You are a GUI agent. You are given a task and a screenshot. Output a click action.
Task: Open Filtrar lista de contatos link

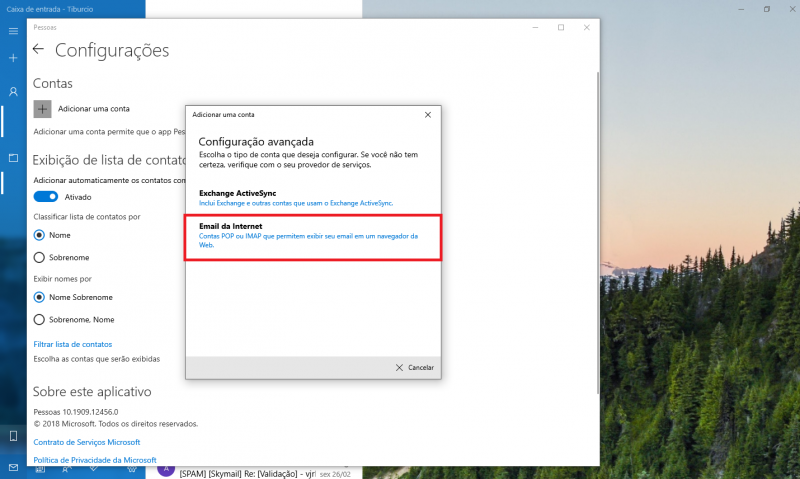click(73, 344)
